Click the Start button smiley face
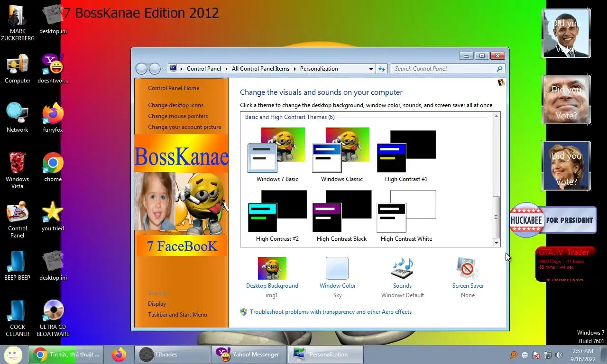607x364 pixels. 13,354
